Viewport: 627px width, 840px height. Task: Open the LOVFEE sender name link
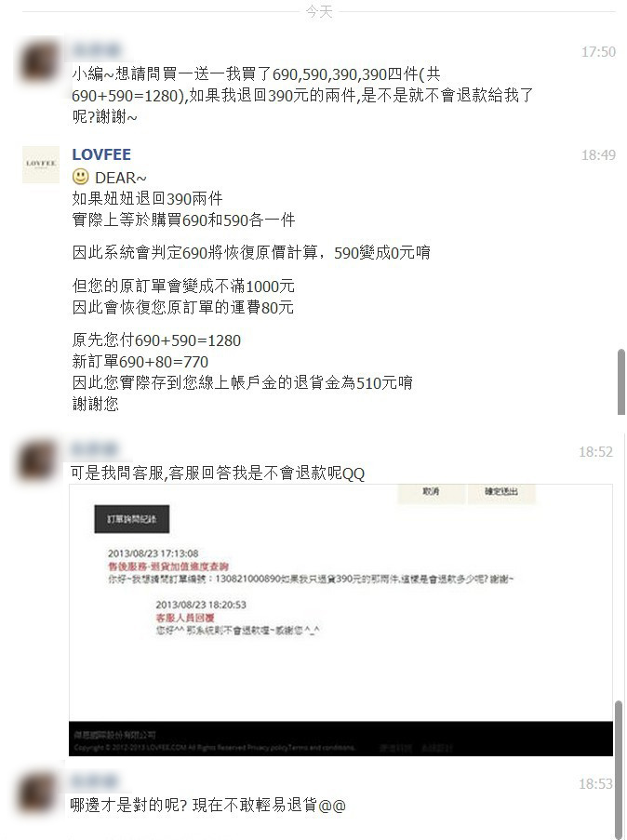(x=101, y=154)
